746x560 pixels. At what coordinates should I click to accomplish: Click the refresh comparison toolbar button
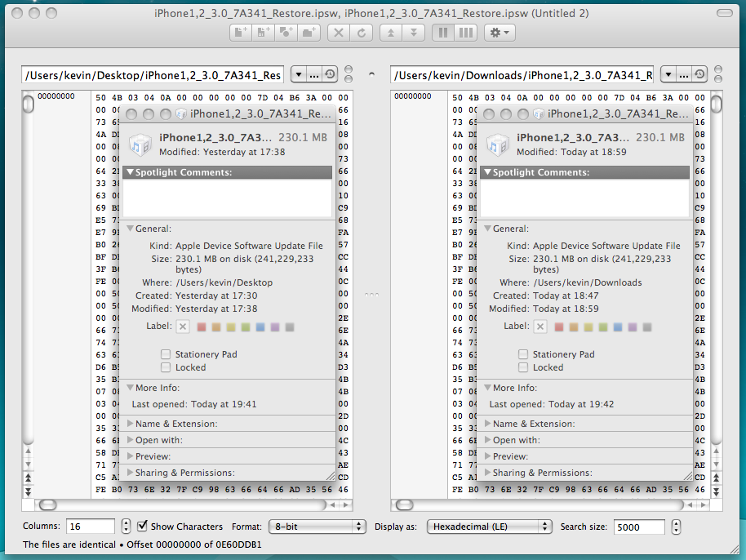[x=362, y=33]
